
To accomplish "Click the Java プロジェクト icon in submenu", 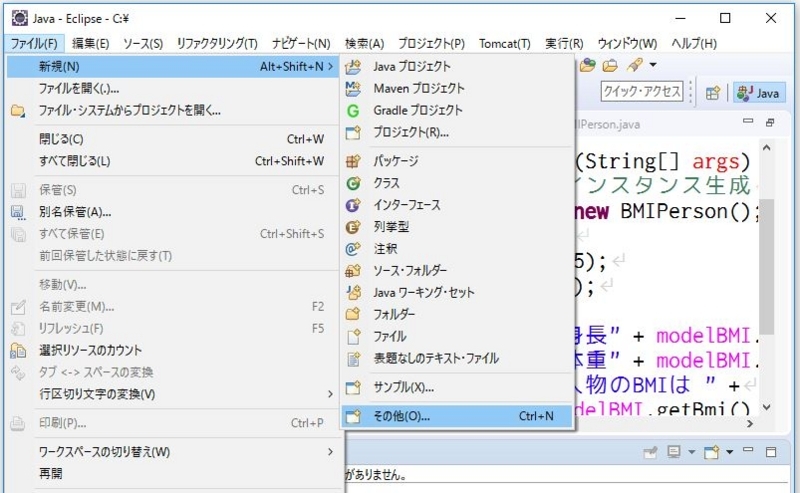I will (x=353, y=67).
